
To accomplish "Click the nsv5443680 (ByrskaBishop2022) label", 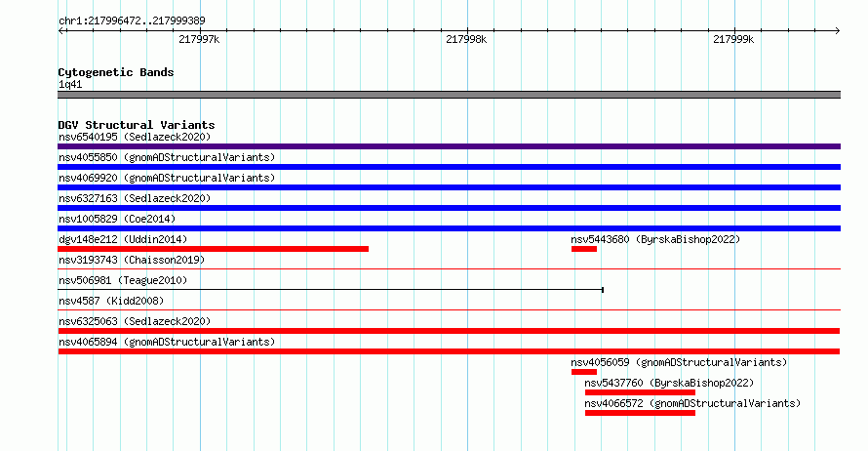I will 655,239.
